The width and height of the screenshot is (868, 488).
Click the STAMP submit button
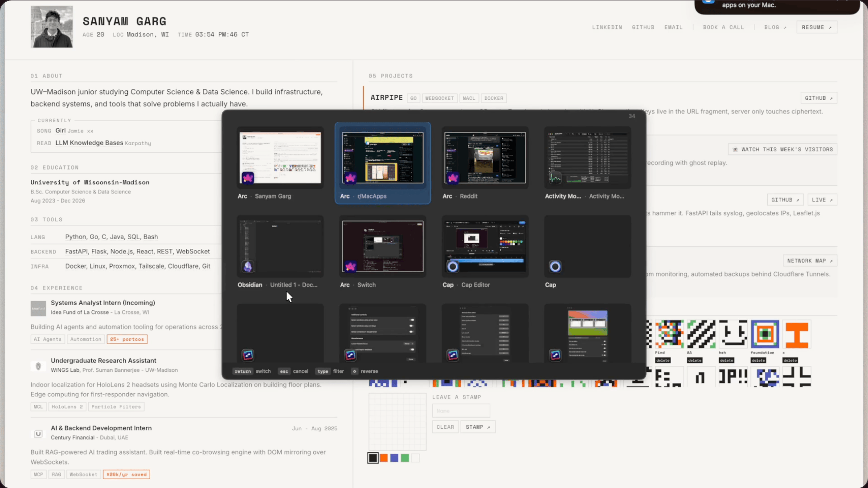[478, 427]
